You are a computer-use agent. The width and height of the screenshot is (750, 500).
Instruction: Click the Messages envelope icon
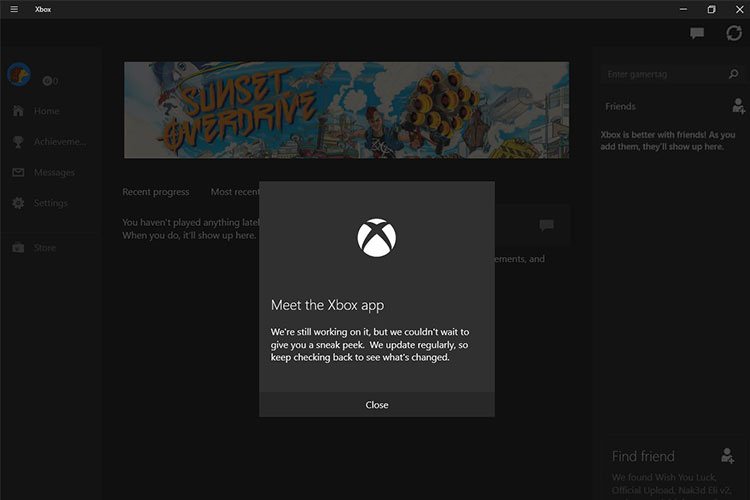18,172
